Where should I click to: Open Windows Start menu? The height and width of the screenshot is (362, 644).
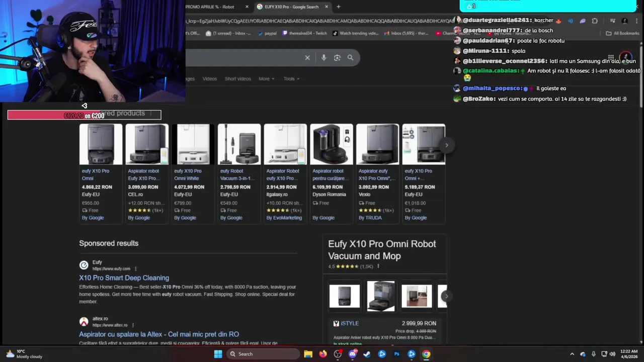coord(218,354)
